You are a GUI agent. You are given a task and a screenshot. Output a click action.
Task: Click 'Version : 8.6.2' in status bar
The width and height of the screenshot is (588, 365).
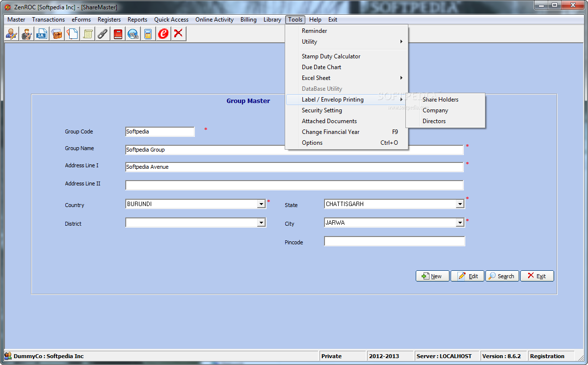[502, 356]
